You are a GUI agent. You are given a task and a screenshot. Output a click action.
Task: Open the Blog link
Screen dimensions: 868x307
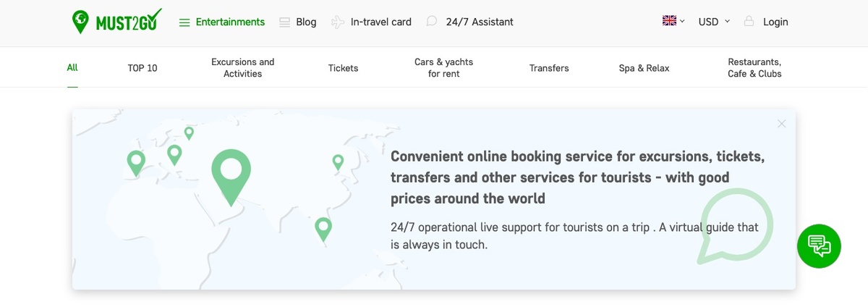[x=306, y=22]
